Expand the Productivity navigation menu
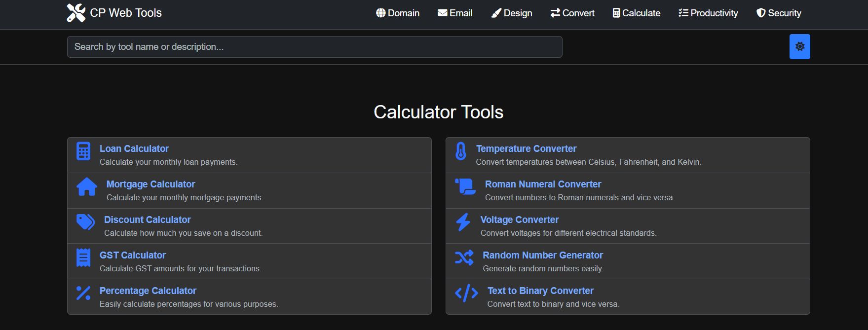 (708, 13)
